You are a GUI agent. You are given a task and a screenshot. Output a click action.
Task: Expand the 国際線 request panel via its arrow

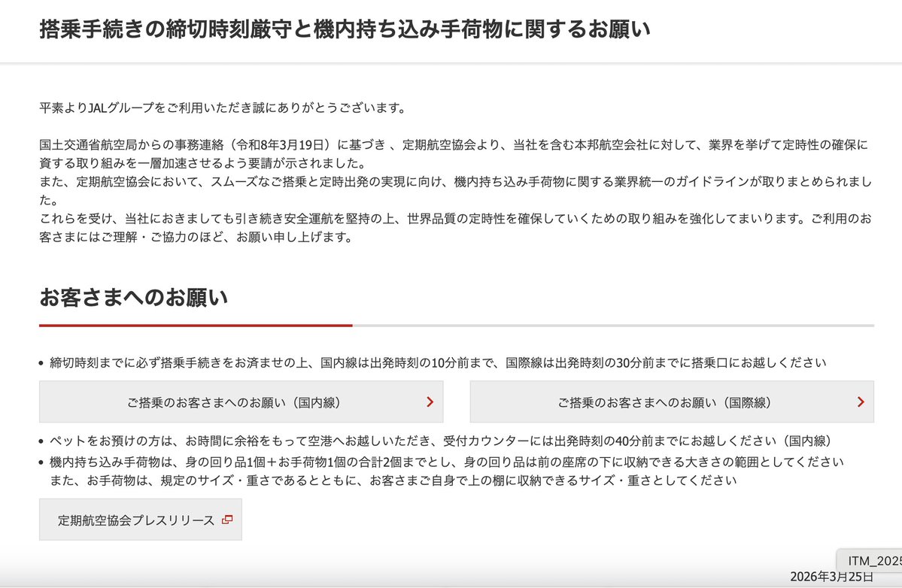pos(861,402)
